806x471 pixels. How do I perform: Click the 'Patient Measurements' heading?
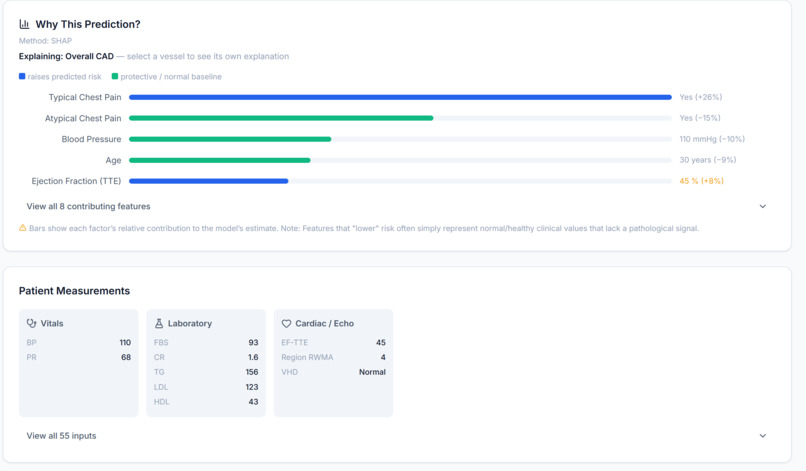pyautogui.click(x=75, y=291)
